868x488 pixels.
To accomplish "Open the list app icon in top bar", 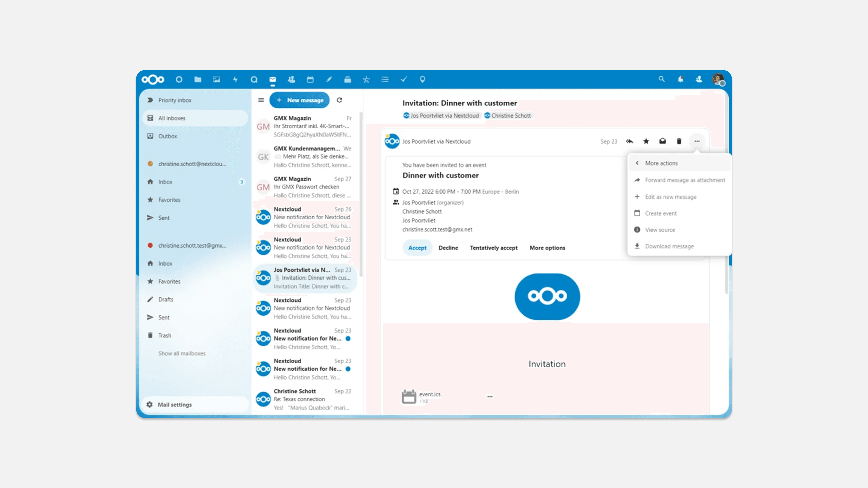I will pyautogui.click(x=385, y=80).
